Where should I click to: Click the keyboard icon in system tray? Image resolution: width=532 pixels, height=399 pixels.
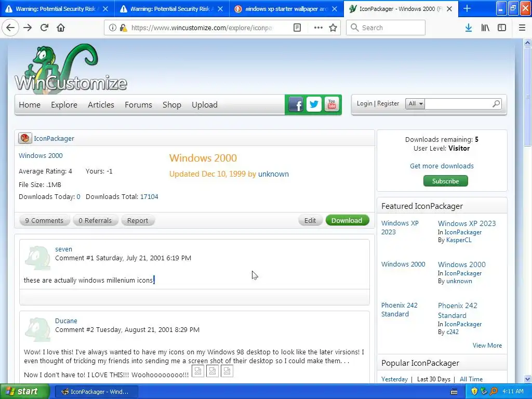click(x=454, y=392)
